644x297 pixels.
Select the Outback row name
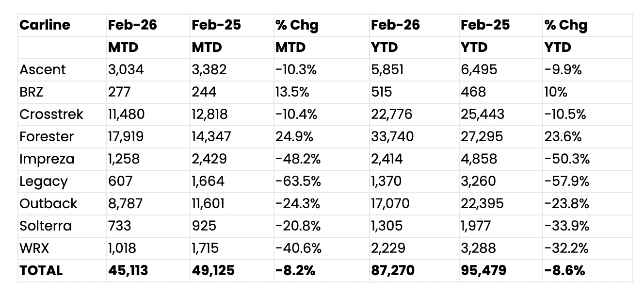pyautogui.click(x=48, y=203)
